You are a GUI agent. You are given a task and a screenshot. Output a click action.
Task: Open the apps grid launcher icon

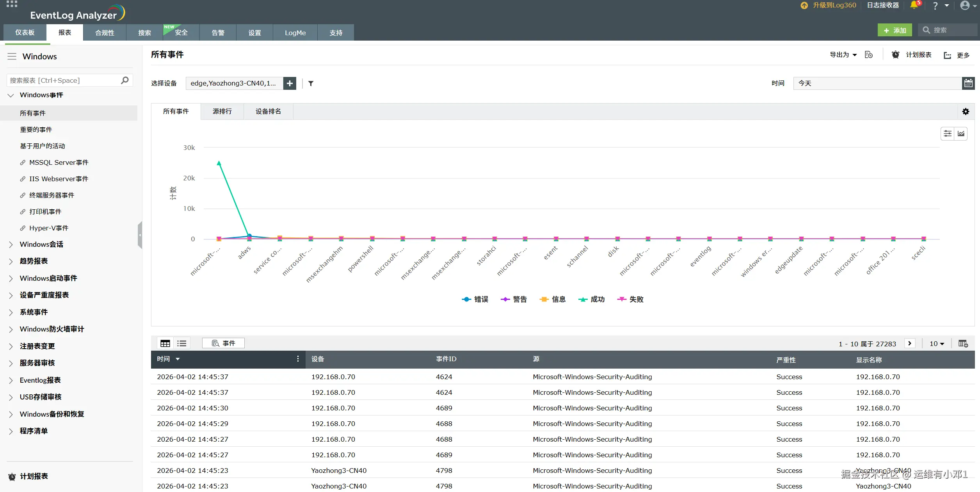(x=12, y=4)
